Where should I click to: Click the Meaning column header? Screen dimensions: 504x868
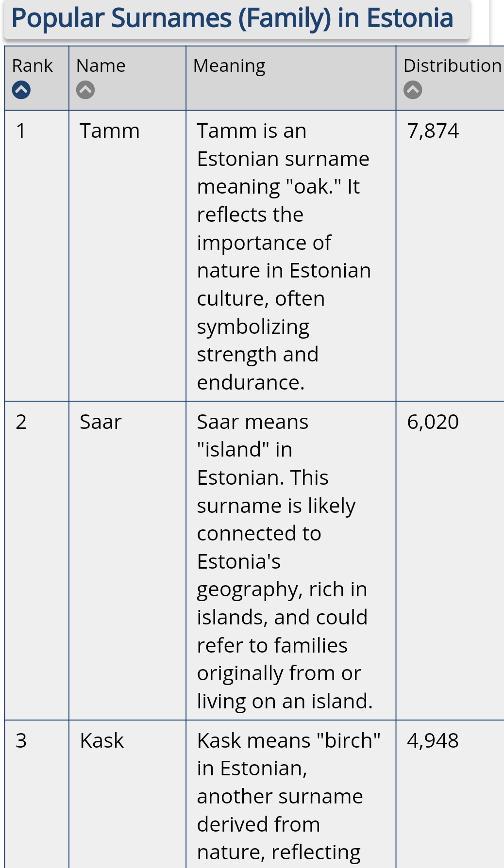coord(291,78)
